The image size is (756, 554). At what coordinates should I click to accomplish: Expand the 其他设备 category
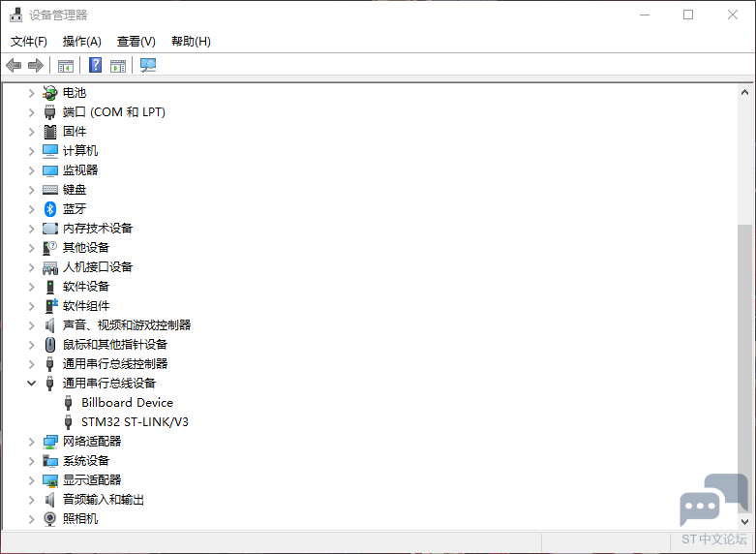click(x=31, y=248)
